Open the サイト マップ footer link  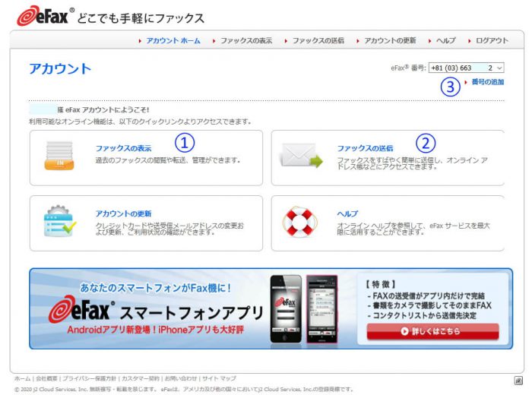coord(219,378)
